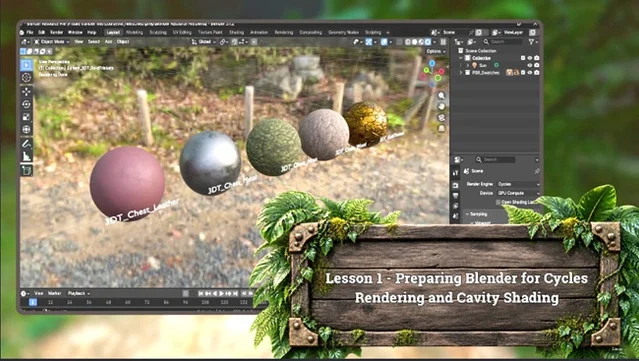Open the Render properties tab
Screen dimensions: 639x361
[x=456, y=185]
